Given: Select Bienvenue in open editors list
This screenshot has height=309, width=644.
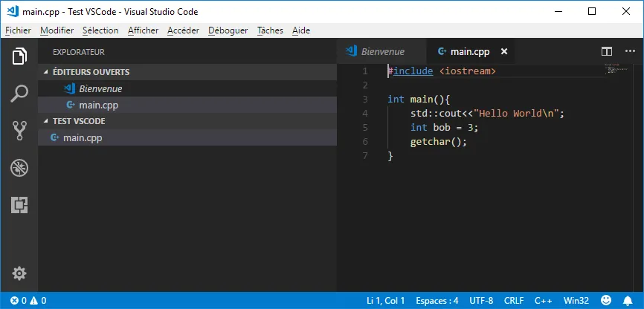Looking at the screenshot, I should (x=187, y=88).
